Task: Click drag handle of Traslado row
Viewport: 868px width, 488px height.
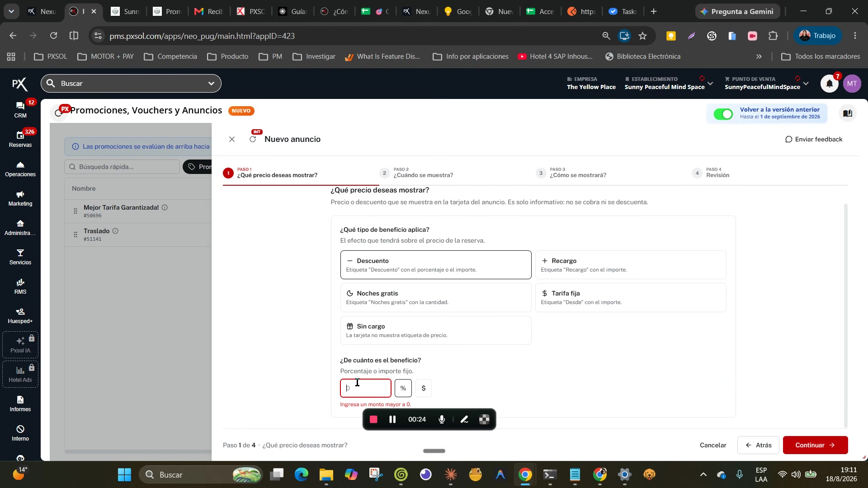Action: pyautogui.click(x=75, y=235)
